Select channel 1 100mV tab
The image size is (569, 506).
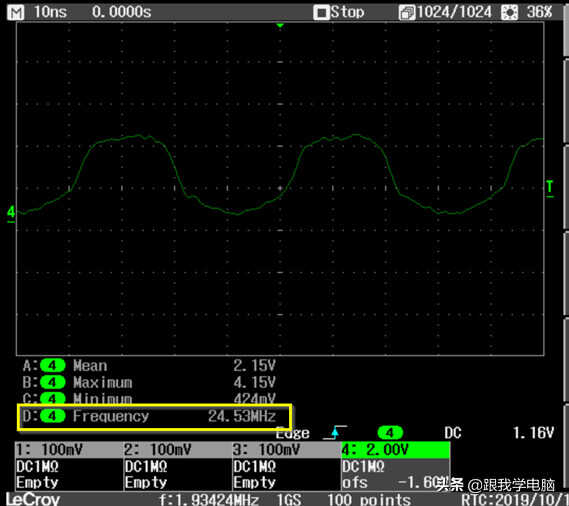coord(69,450)
